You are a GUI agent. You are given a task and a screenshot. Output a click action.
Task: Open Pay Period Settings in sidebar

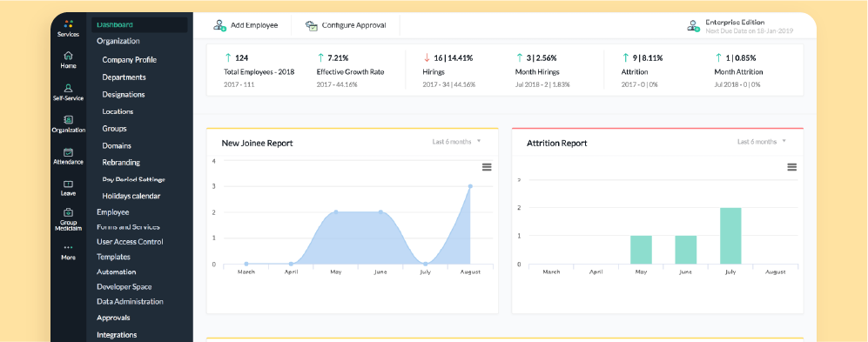point(134,180)
